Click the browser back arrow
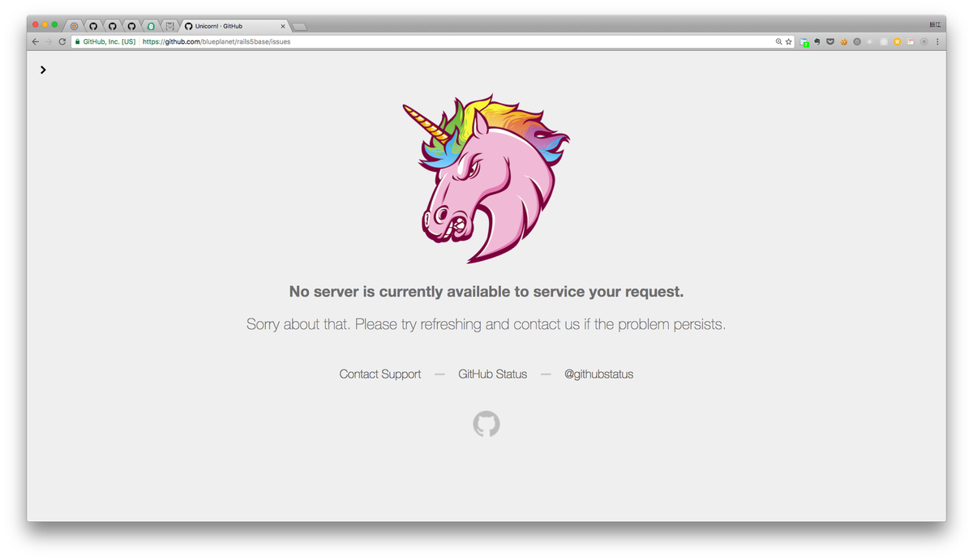Viewport: 973px width, 560px height. (35, 41)
